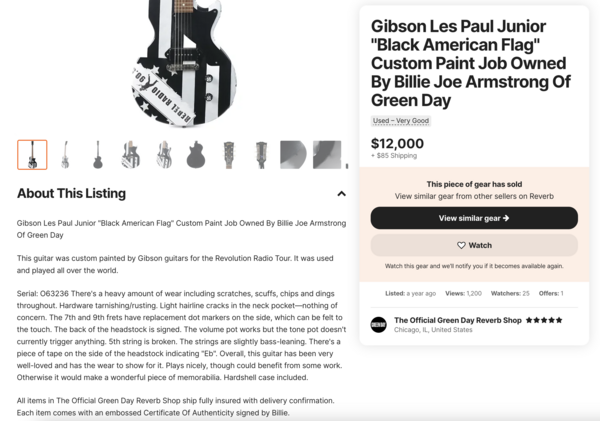Select the fourth body close-up thumbnail
The height and width of the screenshot is (421, 600).
point(130,155)
